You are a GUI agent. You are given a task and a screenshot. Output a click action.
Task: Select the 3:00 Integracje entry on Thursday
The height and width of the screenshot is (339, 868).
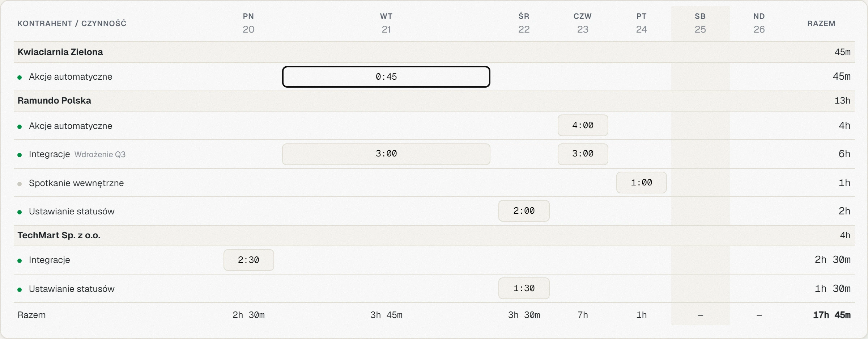click(583, 154)
